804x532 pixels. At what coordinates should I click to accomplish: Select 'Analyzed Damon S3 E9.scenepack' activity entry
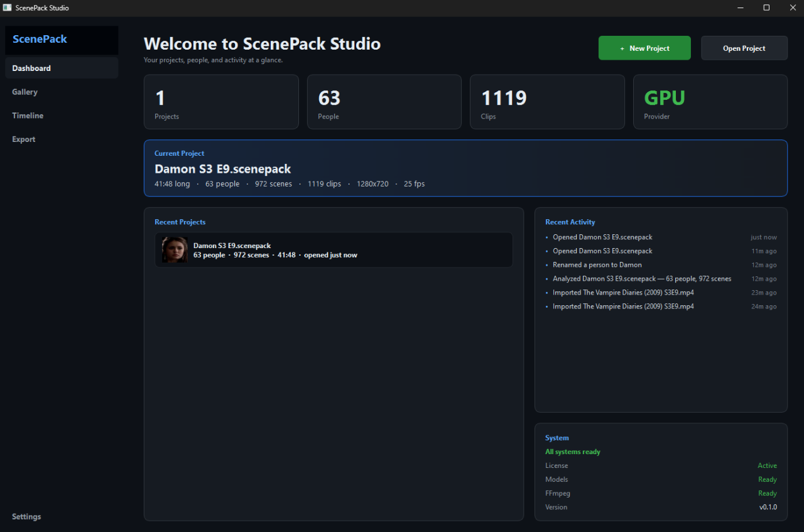(661, 279)
